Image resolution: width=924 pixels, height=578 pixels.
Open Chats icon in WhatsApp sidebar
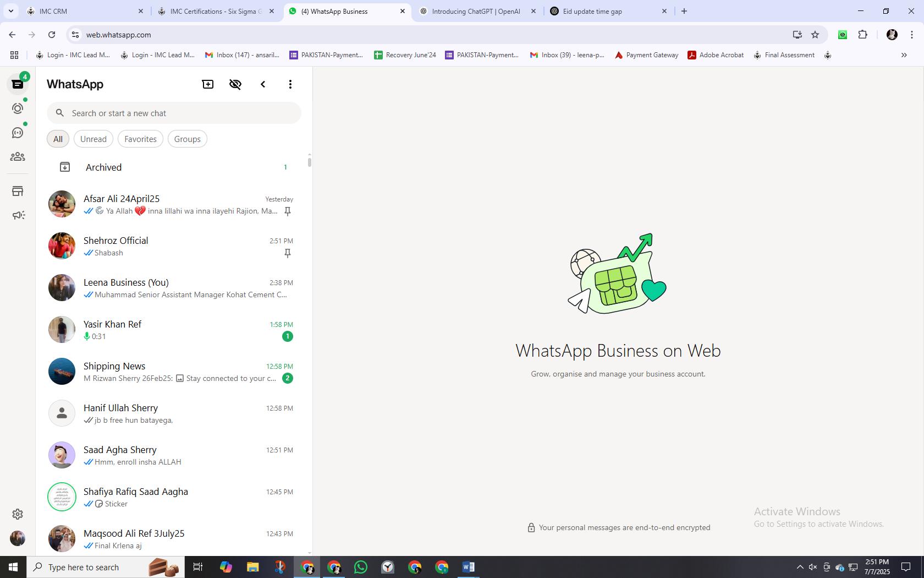click(18, 84)
